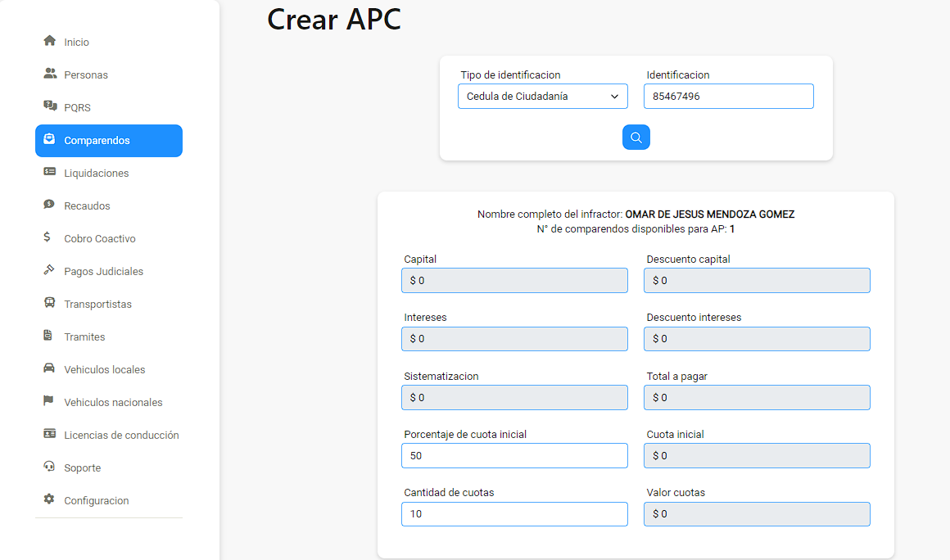The height and width of the screenshot is (560, 950).
Task: Click the gear icon beside Configuracion
Action: click(x=49, y=499)
